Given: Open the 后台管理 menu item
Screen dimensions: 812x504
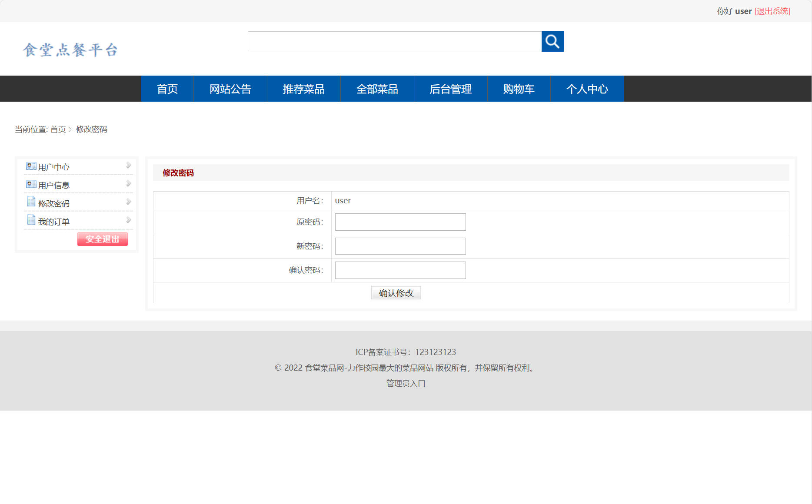Looking at the screenshot, I should (x=450, y=89).
